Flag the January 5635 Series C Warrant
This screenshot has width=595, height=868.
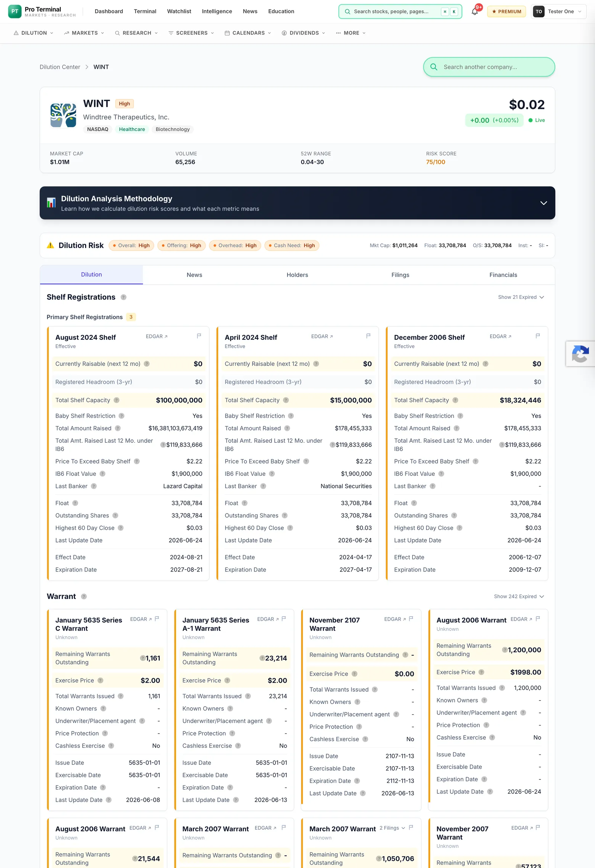coord(157,619)
